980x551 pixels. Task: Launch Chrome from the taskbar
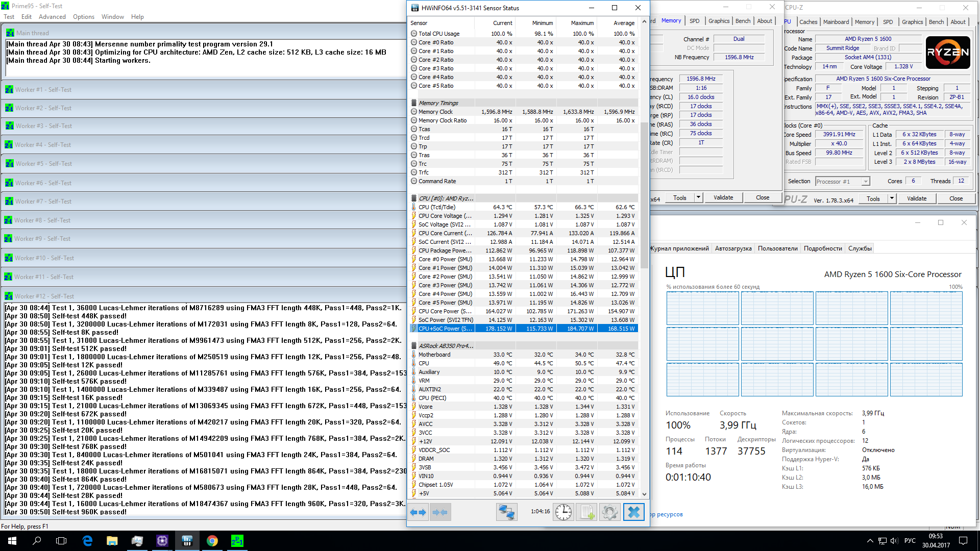click(212, 541)
